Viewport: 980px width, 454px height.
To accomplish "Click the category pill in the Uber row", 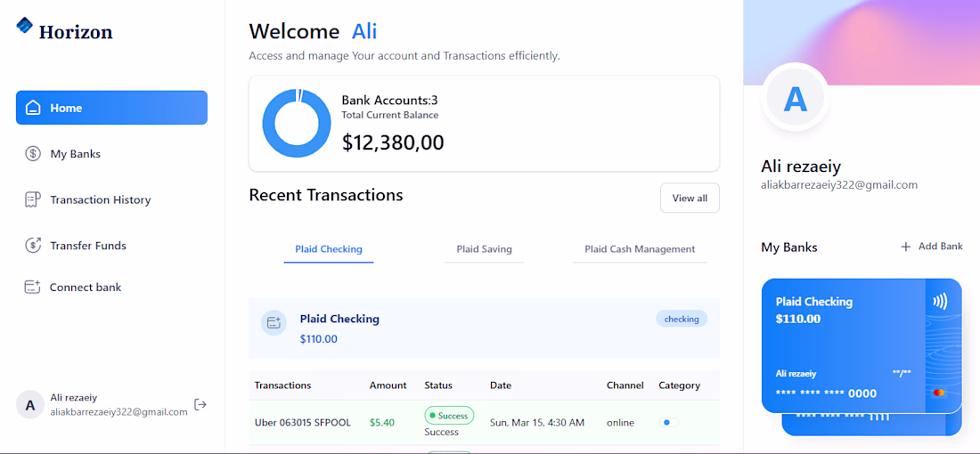I will pos(669,423).
